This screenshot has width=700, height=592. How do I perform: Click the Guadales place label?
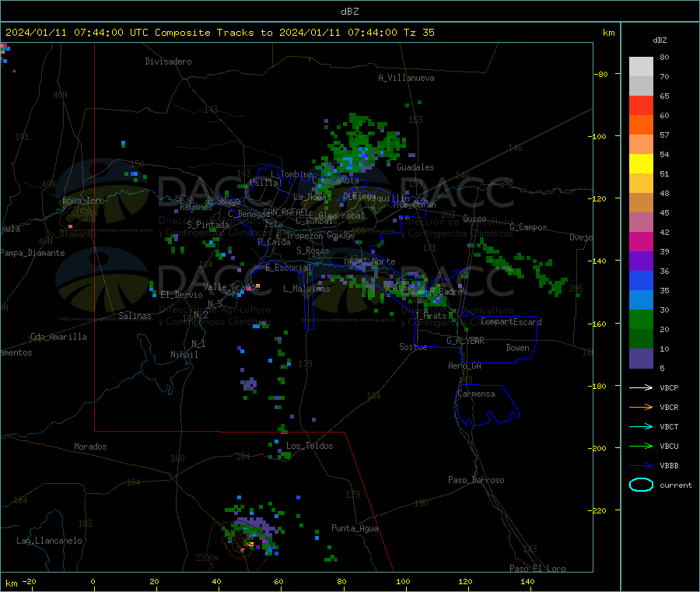[415, 167]
